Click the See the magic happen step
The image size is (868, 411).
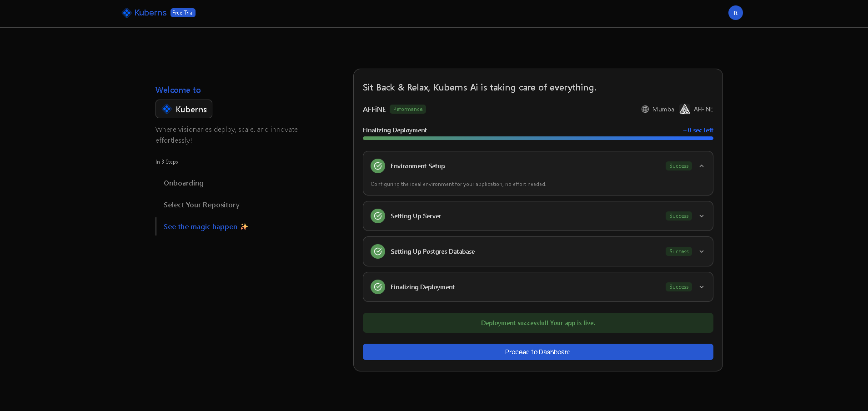pos(201,226)
